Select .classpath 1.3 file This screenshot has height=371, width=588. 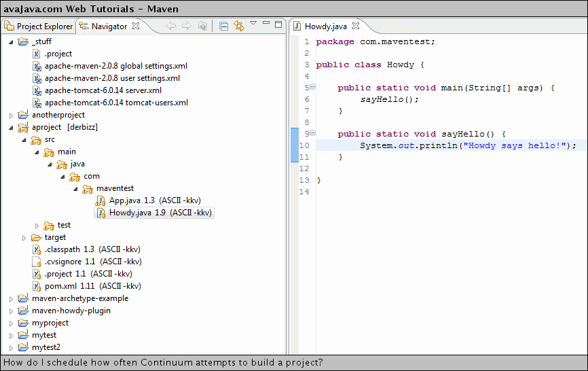(x=92, y=249)
